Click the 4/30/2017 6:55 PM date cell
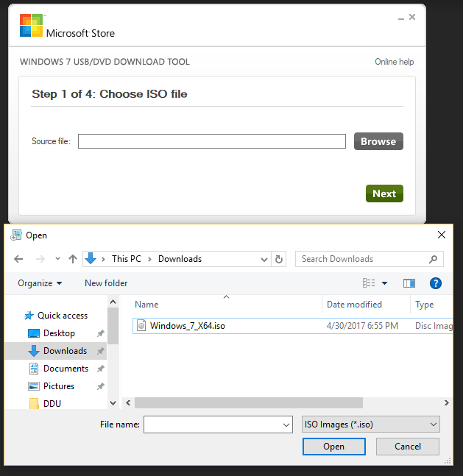 click(x=362, y=326)
